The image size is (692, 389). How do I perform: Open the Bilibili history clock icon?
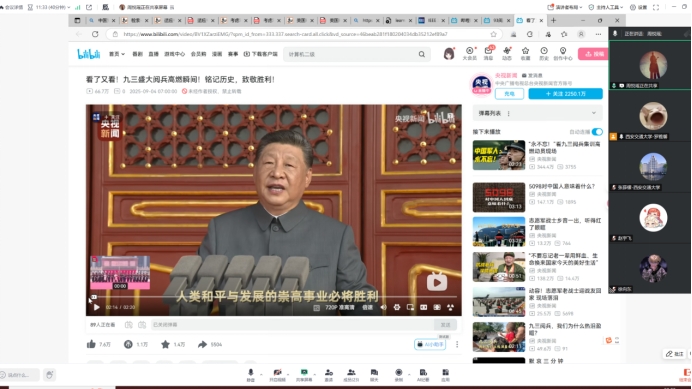(544, 53)
